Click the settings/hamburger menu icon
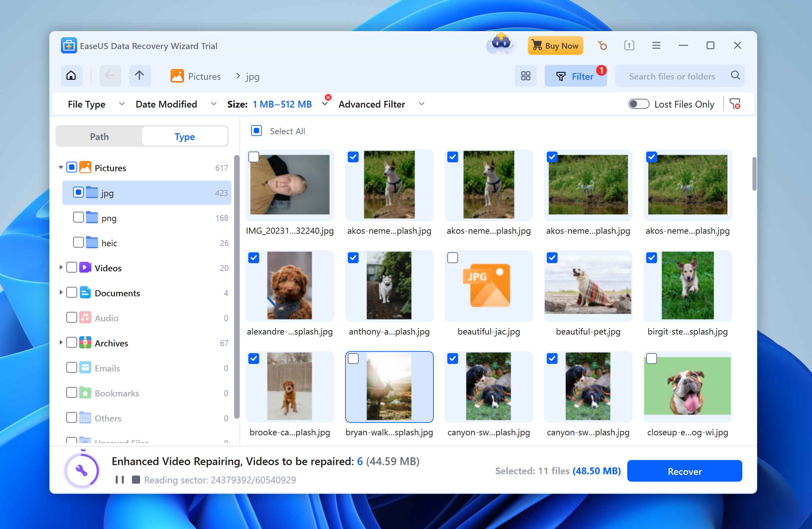812x529 pixels. pyautogui.click(x=656, y=46)
